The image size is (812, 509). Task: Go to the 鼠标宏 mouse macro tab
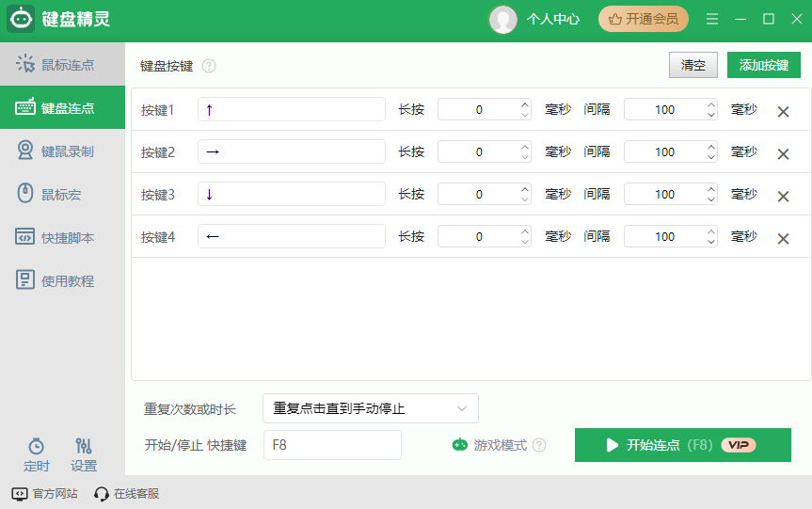(63, 194)
